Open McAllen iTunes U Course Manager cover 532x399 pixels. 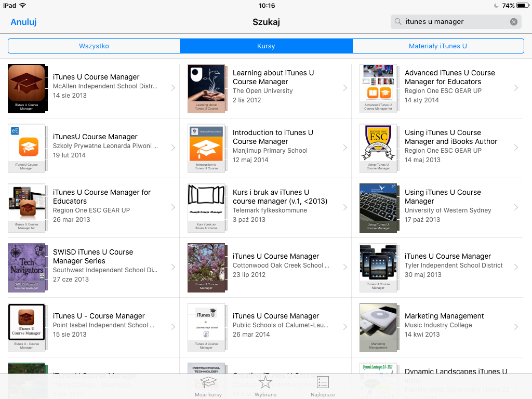tap(26, 88)
